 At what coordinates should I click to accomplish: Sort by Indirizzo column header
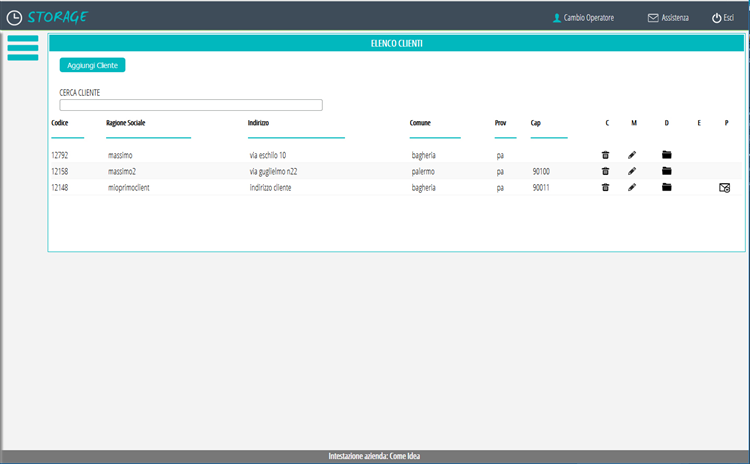coord(258,123)
